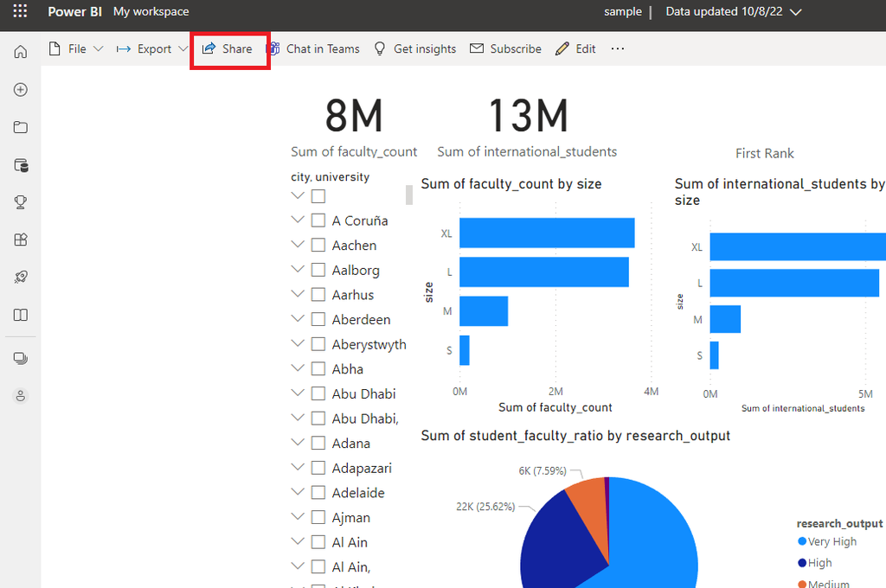Image resolution: width=886 pixels, height=588 pixels.
Task: Select the Adelaide checkbox in slicer
Action: click(x=318, y=493)
